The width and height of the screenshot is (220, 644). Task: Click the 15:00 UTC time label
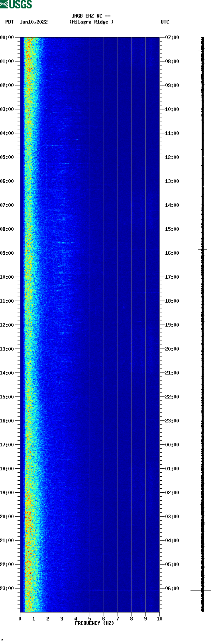point(172,229)
